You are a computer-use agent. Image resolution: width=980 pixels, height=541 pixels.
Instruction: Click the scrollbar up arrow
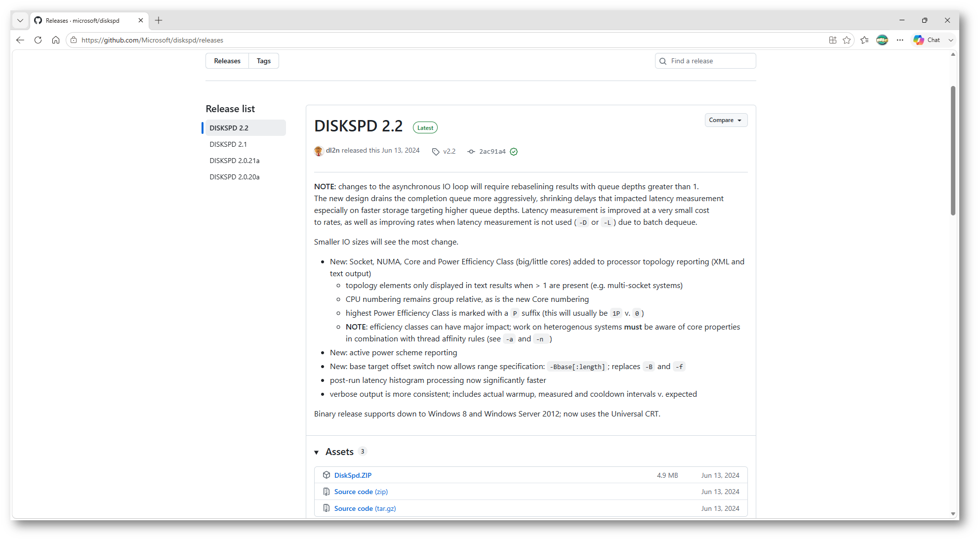click(x=953, y=54)
